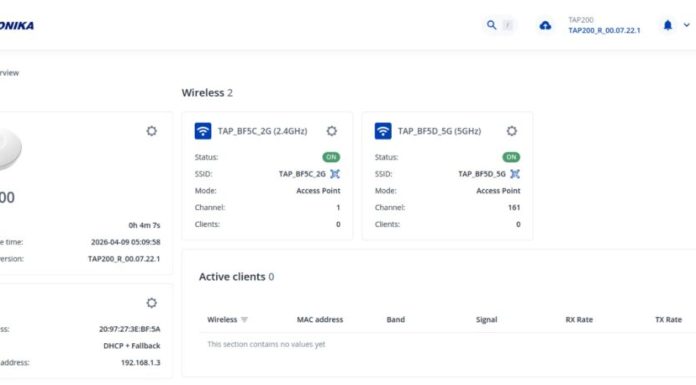Click the TAP_BF5C_2G (2.4GHz) card title
The height and width of the screenshot is (385, 696).
262,131
